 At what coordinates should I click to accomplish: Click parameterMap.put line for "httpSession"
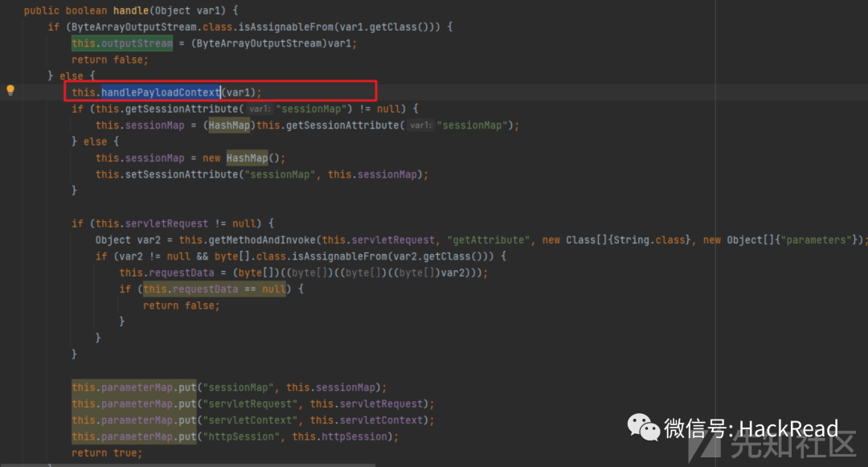235,436
